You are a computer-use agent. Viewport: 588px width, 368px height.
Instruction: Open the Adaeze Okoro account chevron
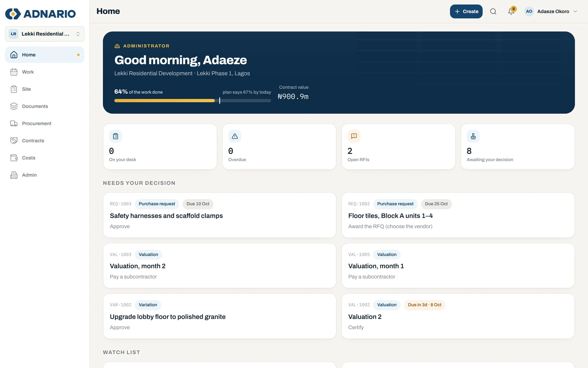pos(575,11)
